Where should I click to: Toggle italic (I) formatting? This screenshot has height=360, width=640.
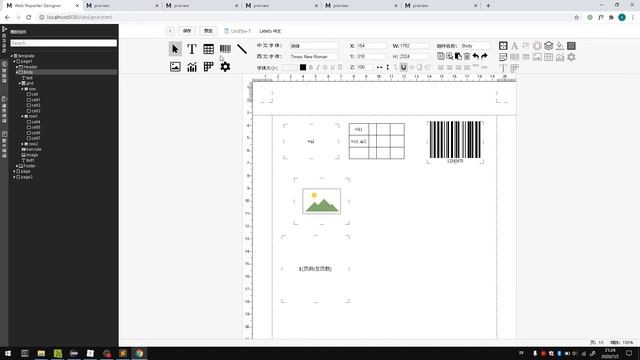318,67
